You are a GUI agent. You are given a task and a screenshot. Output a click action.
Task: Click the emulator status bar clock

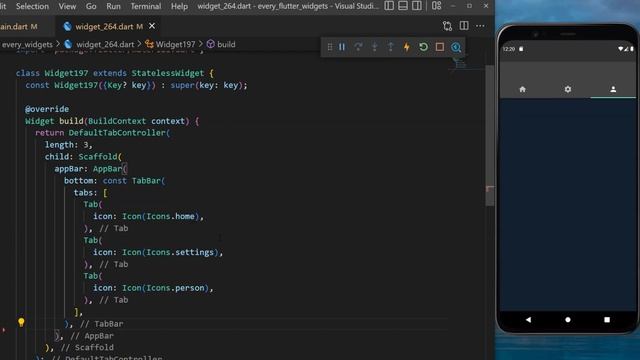coord(509,49)
